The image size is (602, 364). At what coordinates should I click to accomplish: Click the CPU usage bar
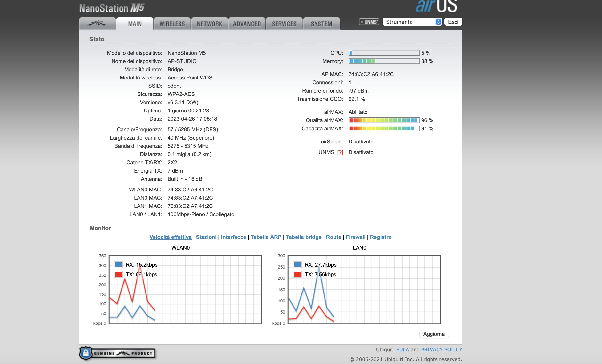384,53
